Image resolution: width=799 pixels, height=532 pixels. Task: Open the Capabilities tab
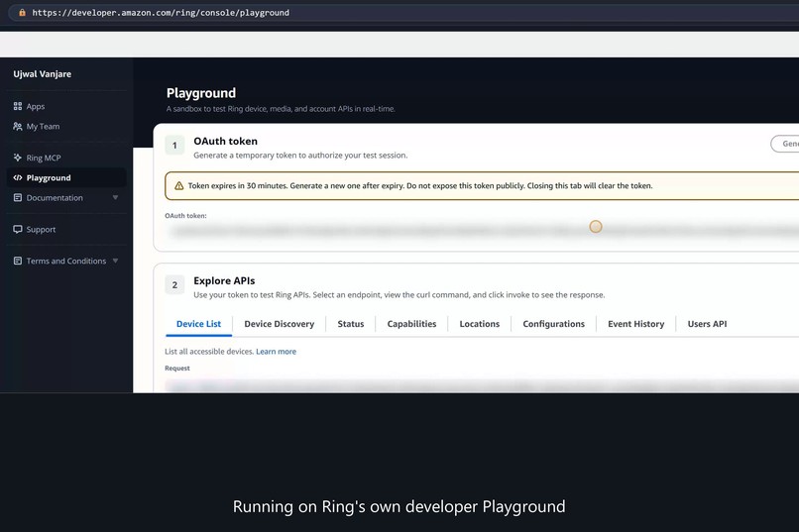(411, 324)
